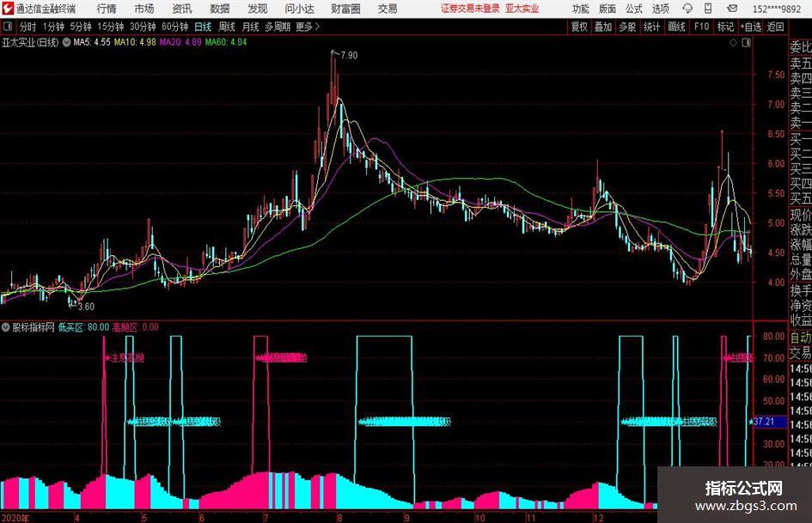Click the 低买区: 80.00 indicator value

[83, 327]
